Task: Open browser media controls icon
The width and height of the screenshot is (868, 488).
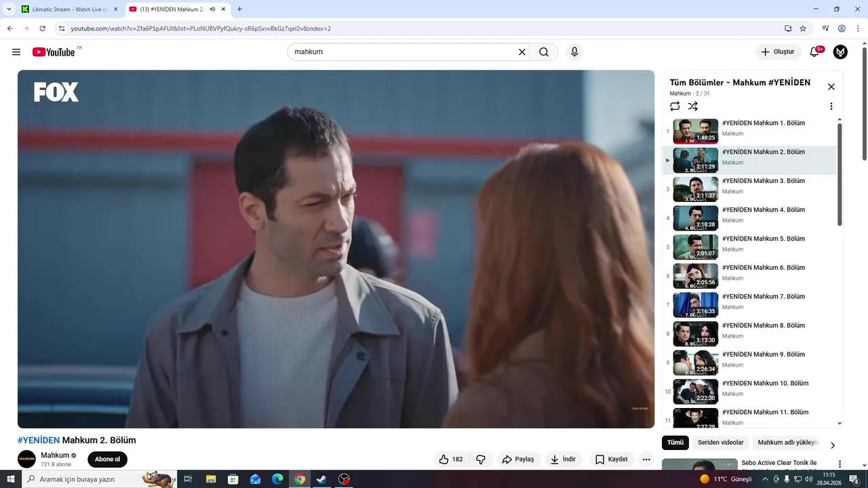Action: (x=825, y=28)
